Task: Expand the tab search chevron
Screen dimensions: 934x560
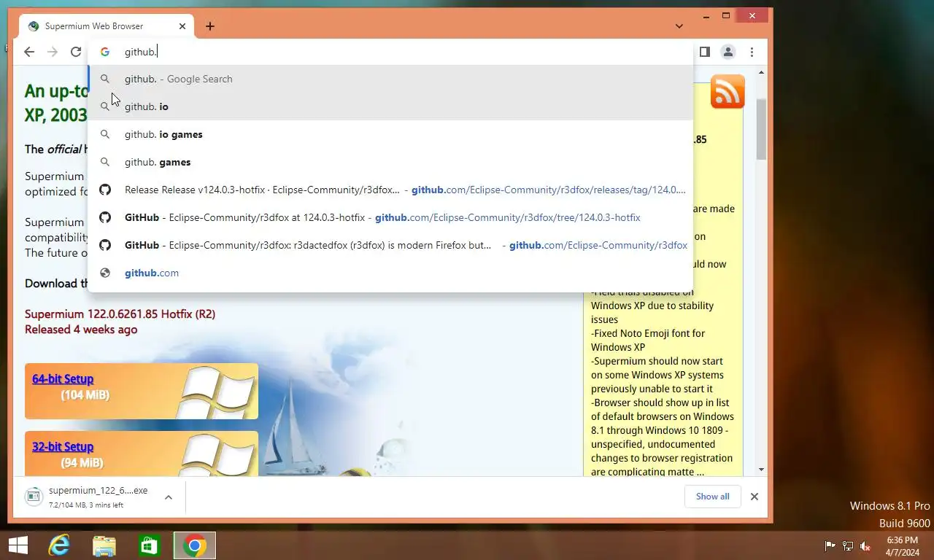Action: [x=679, y=26]
